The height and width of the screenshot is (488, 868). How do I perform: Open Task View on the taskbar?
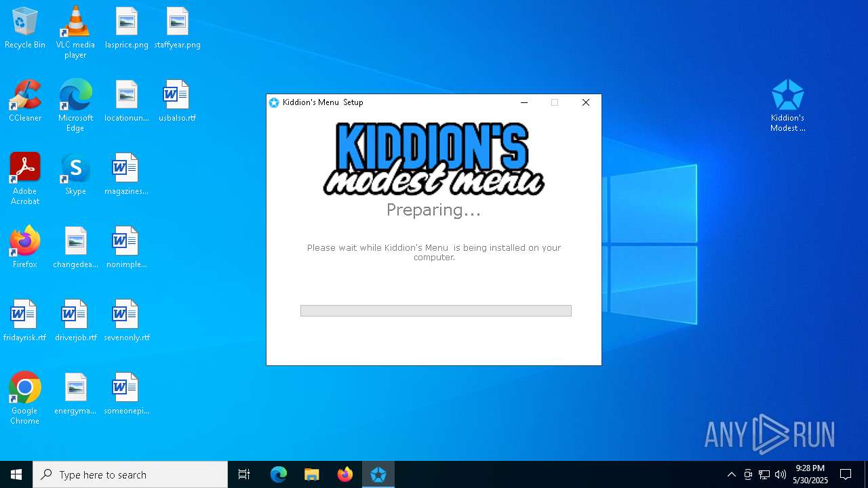(244, 474)
